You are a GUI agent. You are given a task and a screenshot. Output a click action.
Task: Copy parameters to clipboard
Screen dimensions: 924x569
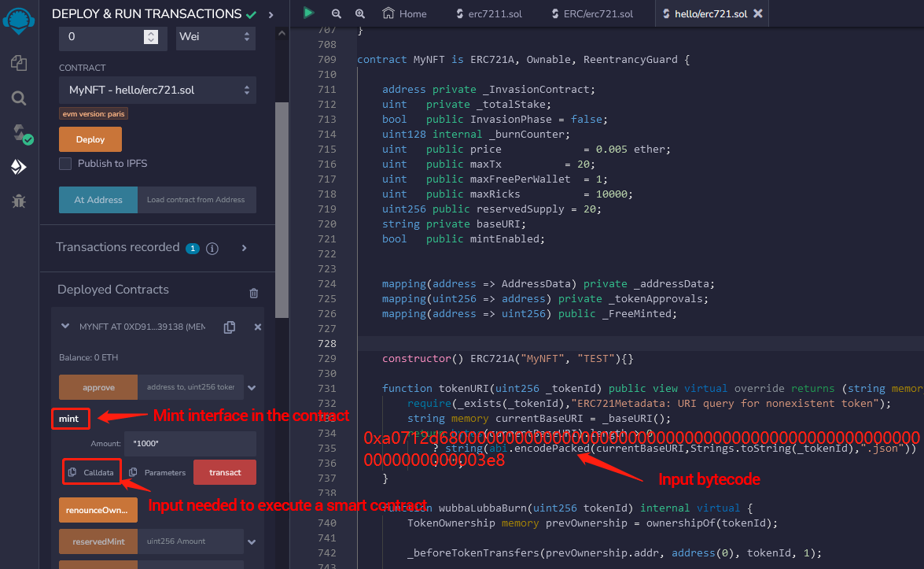click(x=157, y=472)
